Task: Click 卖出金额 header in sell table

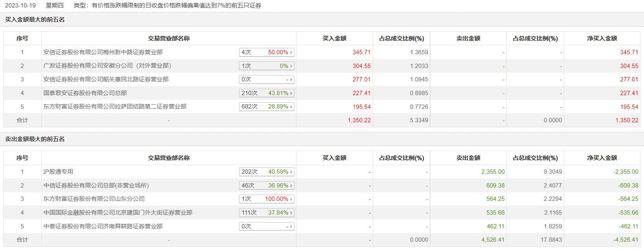Action: tap(468, 158)
